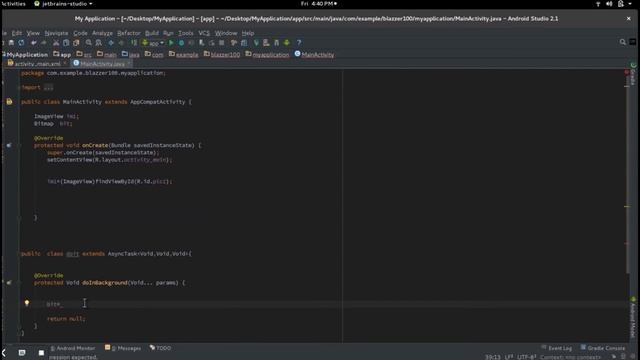Select the myapplication breadcrumb folder
The height and width of the screenshot is (360, 640).
[267, 54]
